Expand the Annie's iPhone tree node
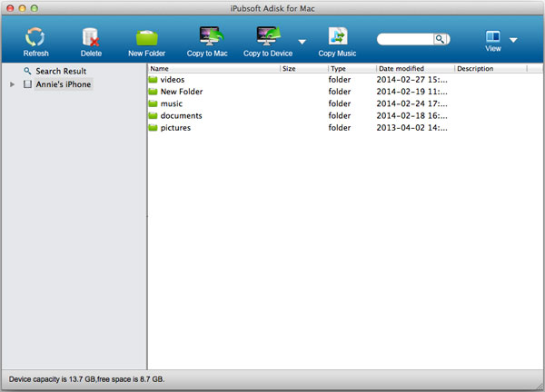 point(13,84)
